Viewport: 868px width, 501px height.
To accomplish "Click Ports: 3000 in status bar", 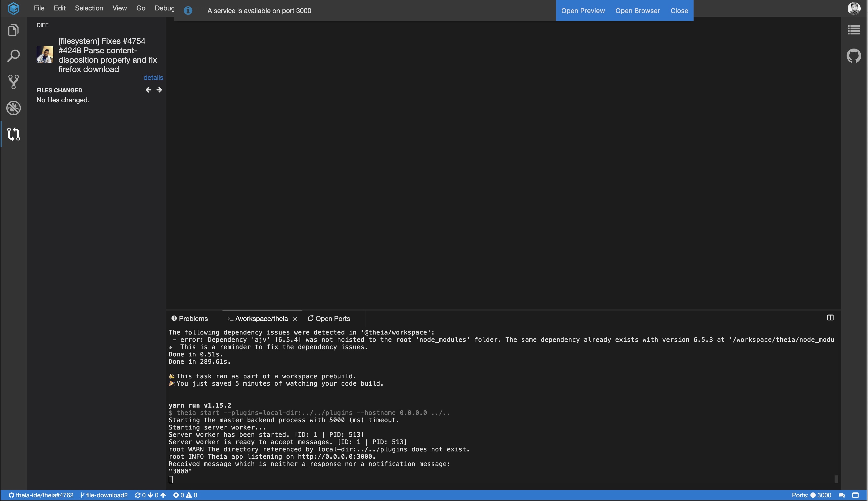I will click(811, 495).
